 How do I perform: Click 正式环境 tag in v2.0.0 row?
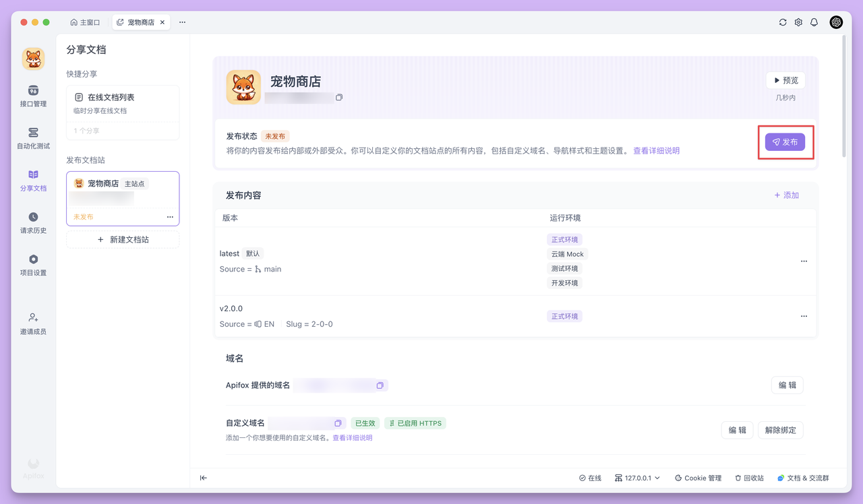(x=564, y=316)
